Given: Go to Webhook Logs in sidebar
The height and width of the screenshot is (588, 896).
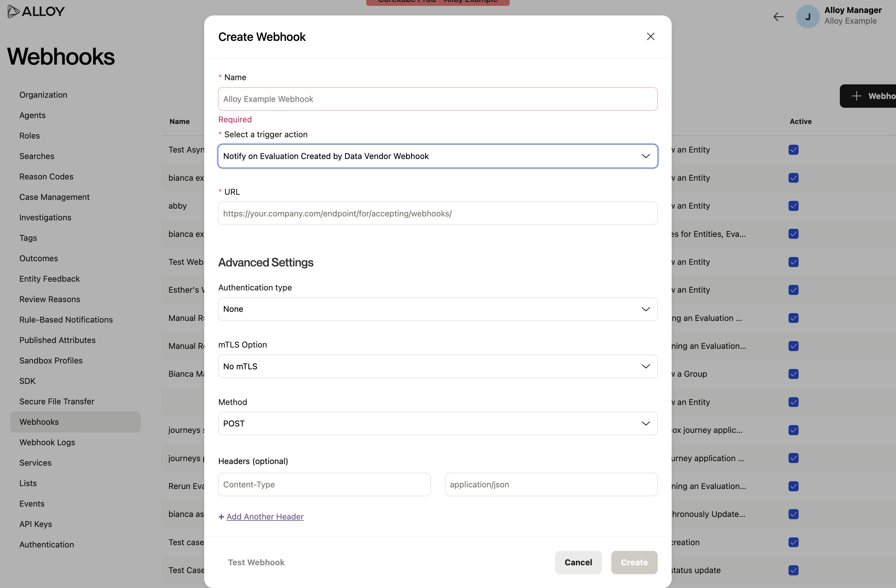Looking at the screenshot, I should click(x=47, y=442).
